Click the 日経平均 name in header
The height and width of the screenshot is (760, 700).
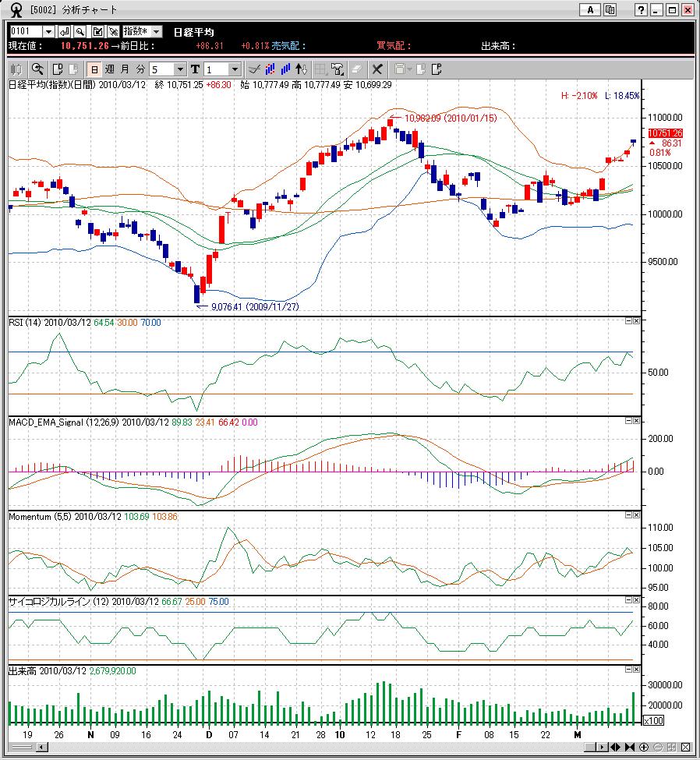pyautogui.click(x=193, y=32)
